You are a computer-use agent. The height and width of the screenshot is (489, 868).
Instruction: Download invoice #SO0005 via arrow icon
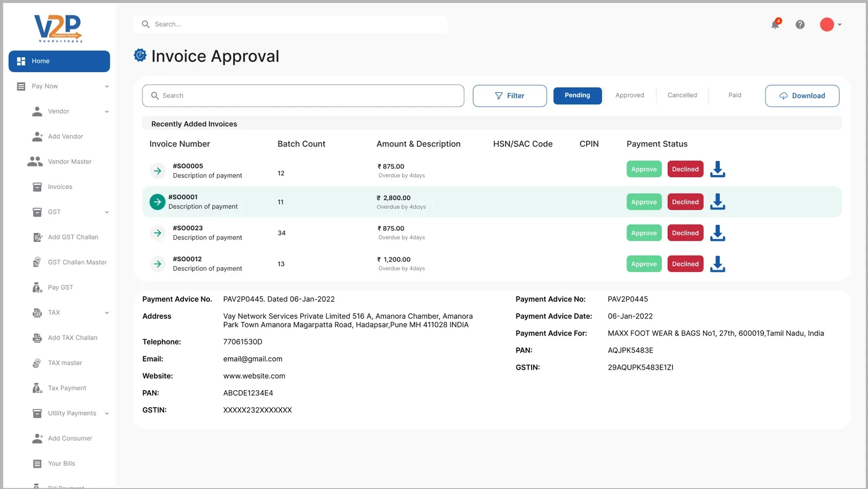718,169
